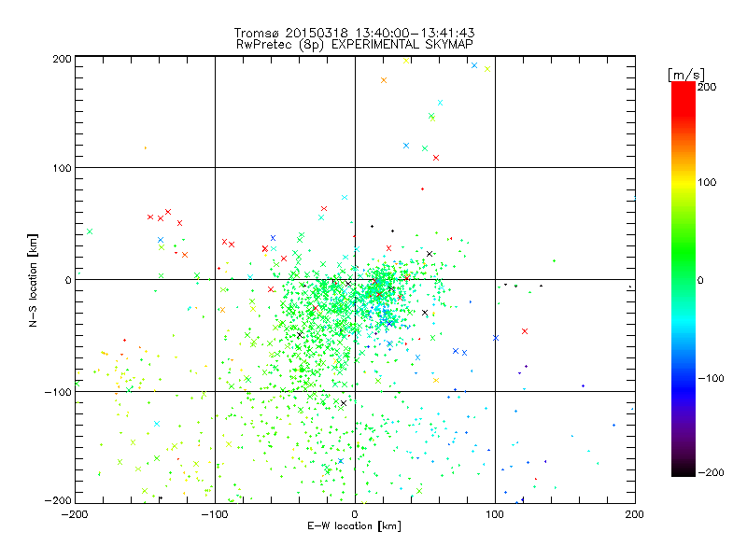Click the blue band near -100 on color scale
The width and height of the screenshot is (747, 560).
[x=684, y=379]
